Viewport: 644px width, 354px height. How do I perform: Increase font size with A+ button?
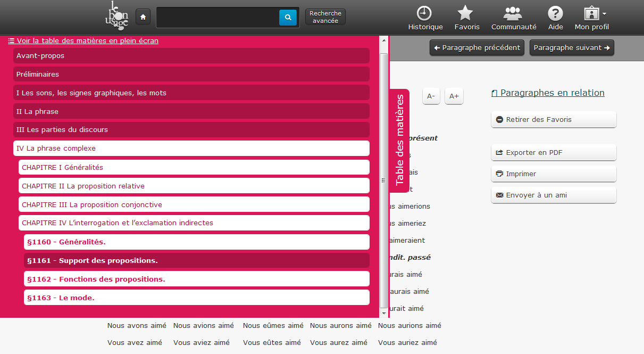click(x=454, y=96)
